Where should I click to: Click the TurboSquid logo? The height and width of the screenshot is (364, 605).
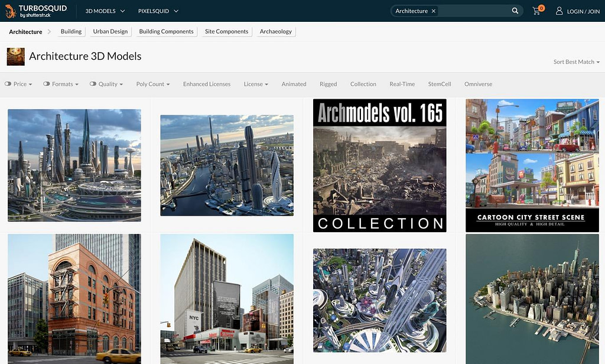pyautogui.click(x=37, y=11)
